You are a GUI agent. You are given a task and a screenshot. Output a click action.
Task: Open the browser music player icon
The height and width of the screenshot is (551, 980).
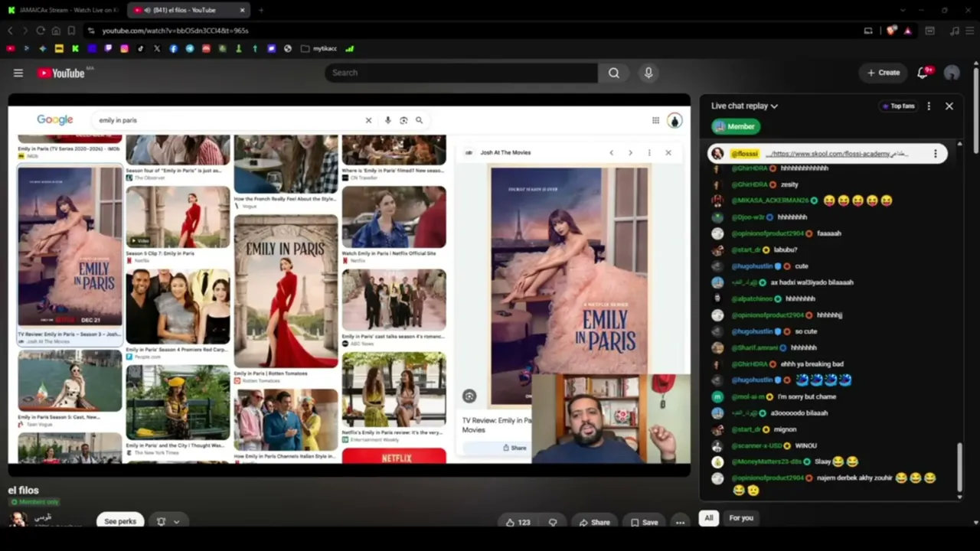point(954,31)
